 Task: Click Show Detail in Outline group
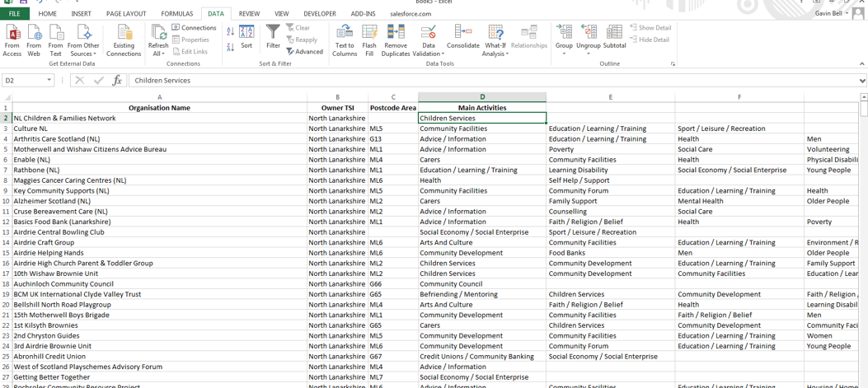click(650, 28)
